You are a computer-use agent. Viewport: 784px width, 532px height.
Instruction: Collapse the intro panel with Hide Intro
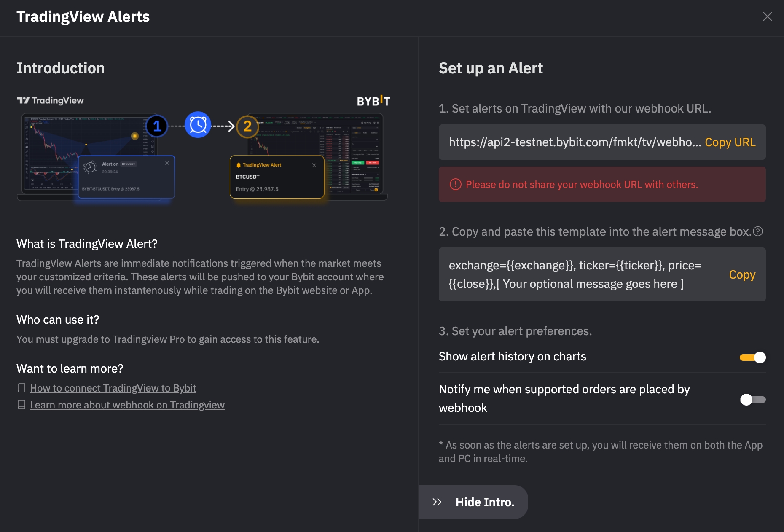[485, 502]
